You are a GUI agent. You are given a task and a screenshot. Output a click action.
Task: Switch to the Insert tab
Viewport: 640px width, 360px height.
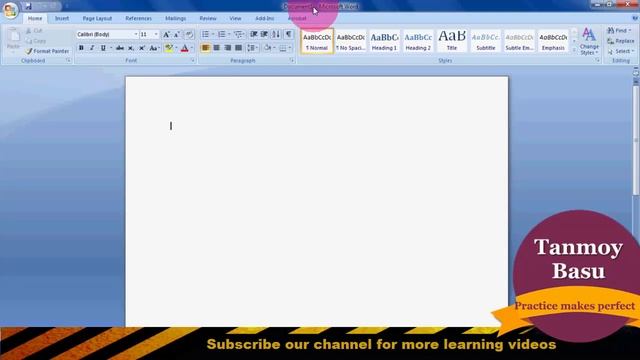tap(62, 18)
